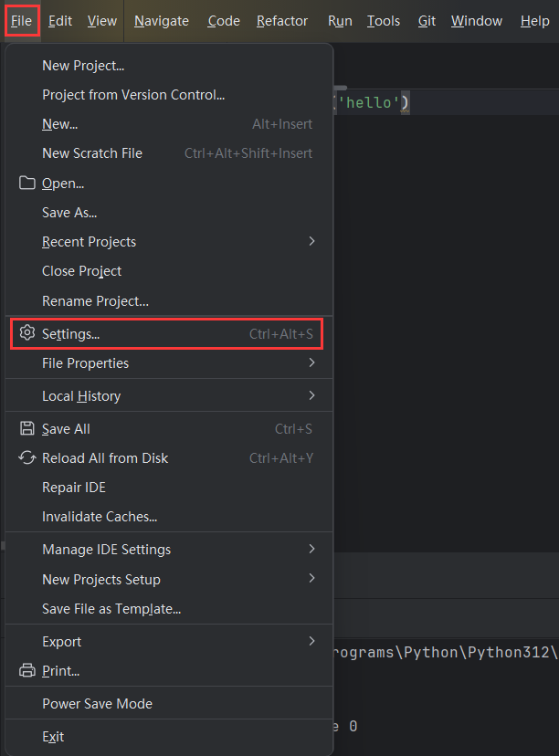Screen dimensions: 559x756
Task: Select Project from Version Control
Action: (133, 95)
